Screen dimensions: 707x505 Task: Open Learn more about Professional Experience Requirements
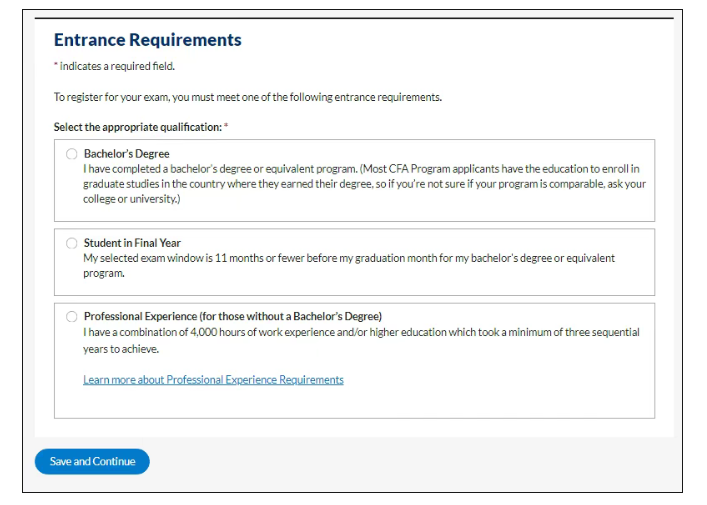pos(213,380)
